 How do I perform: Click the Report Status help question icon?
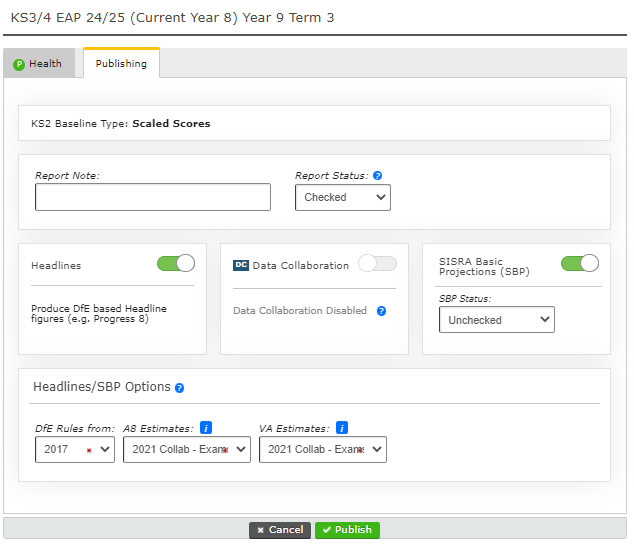point(377,176)
